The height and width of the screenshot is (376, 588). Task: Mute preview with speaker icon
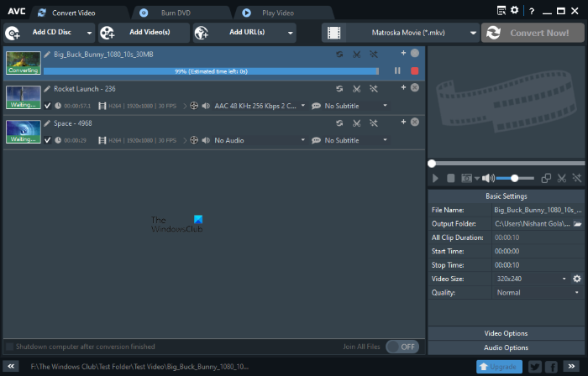[x=488, y=178]
